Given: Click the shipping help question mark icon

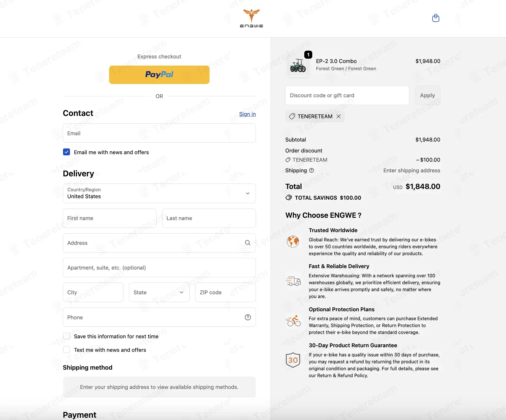Looking at the screenshot, I should [x=311, y=170].
